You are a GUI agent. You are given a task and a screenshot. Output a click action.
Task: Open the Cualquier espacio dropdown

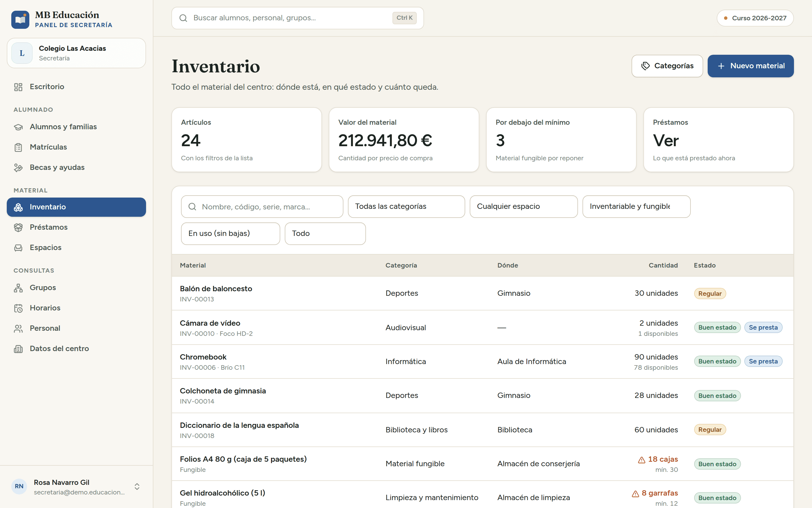coord(524,206)
